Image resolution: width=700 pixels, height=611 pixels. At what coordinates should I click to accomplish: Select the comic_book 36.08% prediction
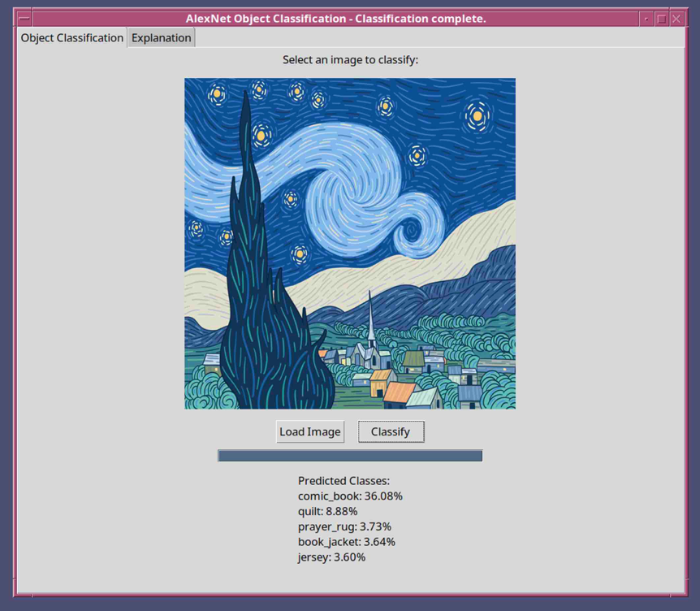(350, 496)
